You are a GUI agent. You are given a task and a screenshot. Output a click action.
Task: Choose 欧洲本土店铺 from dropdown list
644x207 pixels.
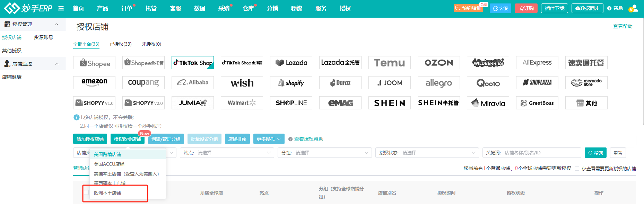coord(128,193)
